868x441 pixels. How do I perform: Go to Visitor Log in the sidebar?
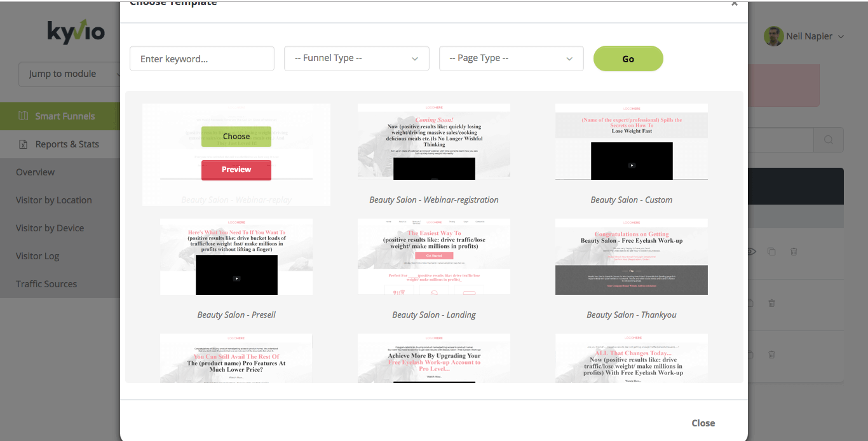37,256
